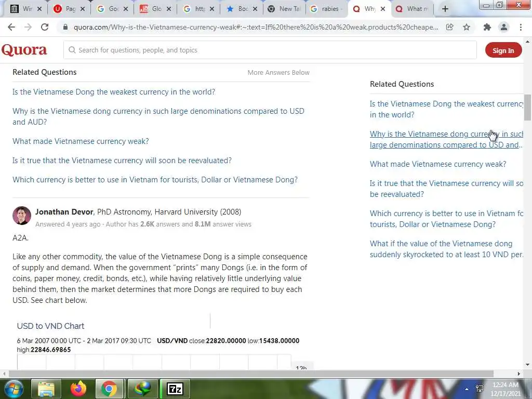Screen dimensions: 532x399
Task: Share this page via address bar icon
Action: pyautogui.click(x=449, y=27)
